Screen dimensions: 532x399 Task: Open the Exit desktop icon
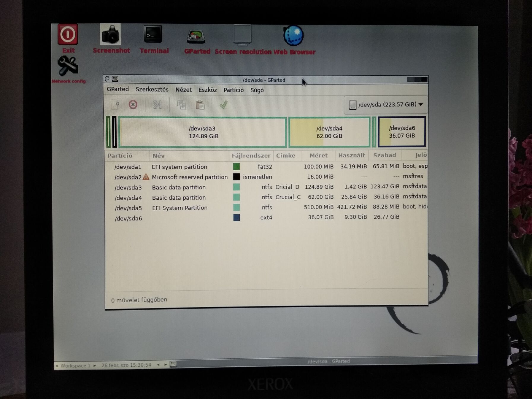pyautogui.click(x=68, y=35)
